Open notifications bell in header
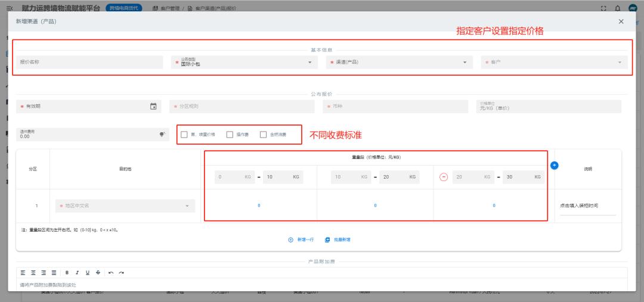The image size is (644, 302). coord(617,8)
